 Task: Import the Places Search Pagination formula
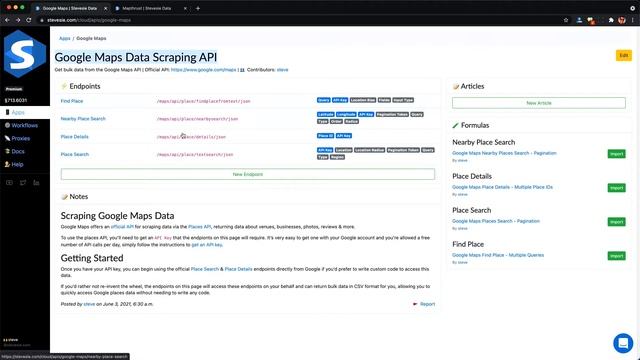(616, 222)
